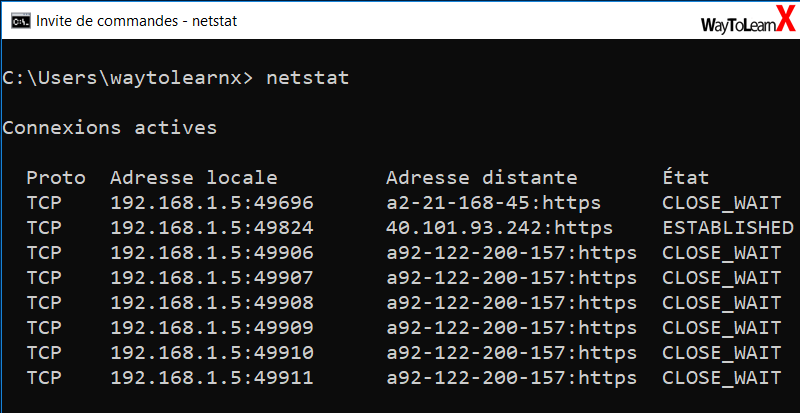Click remote address 40.101.93.242:https
The width and height of the screenshot is (800, 413).
pos(499,228)
